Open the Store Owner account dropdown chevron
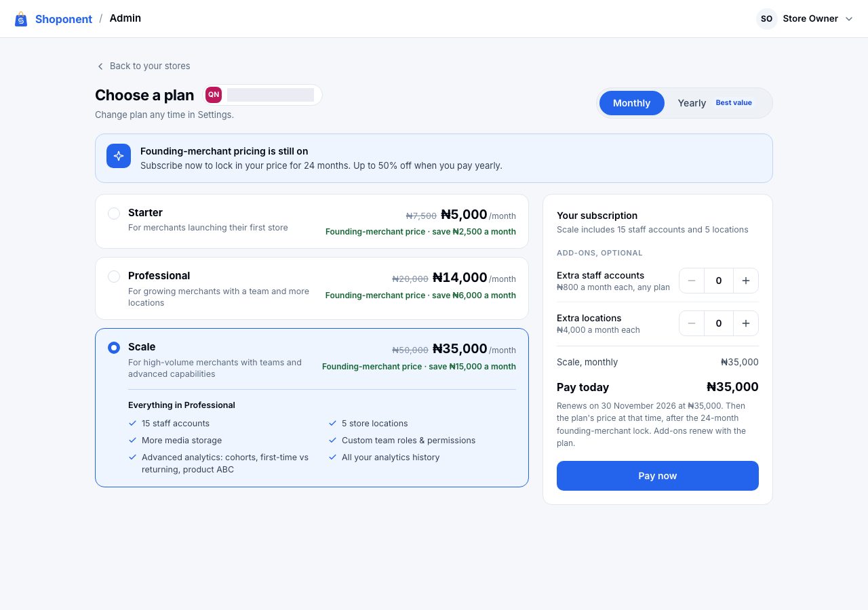 click(849, 19)
